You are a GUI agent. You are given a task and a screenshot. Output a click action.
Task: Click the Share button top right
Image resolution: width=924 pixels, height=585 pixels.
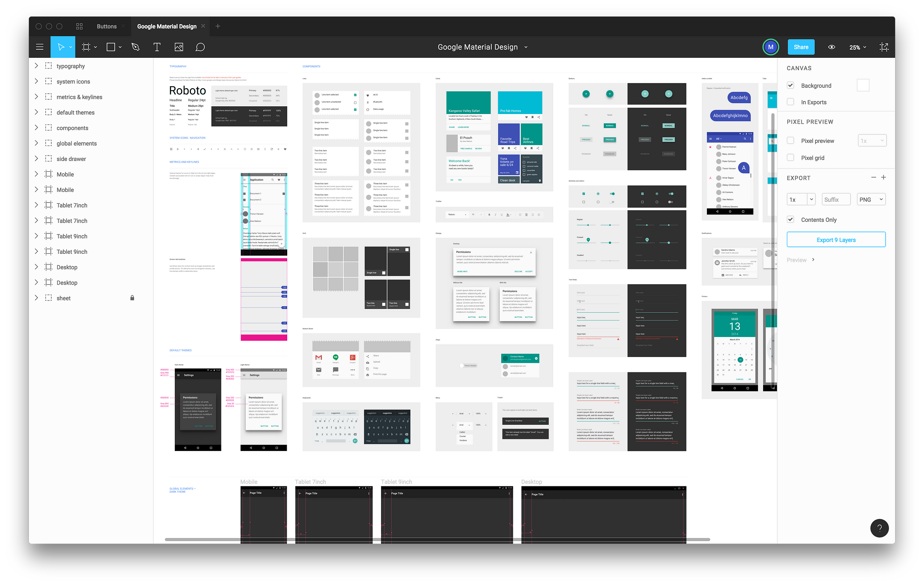click(x=802, y=47)
